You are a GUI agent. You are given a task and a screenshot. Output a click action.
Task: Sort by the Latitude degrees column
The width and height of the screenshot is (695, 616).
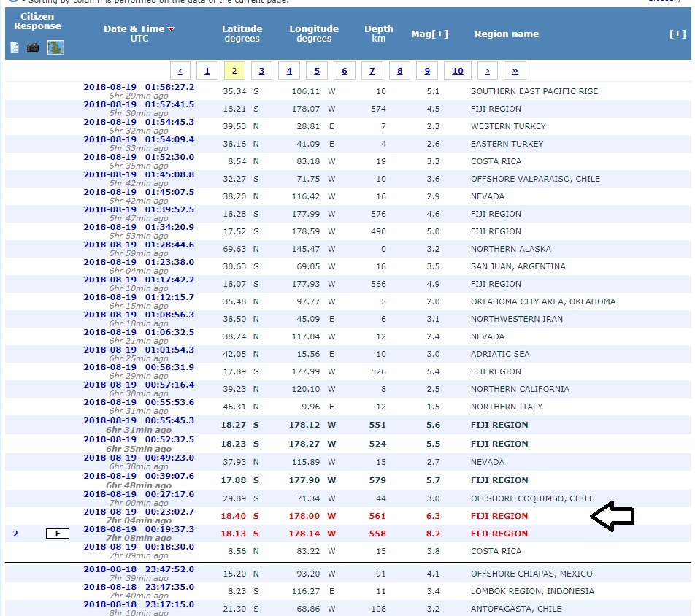click(x=242, y=34)
